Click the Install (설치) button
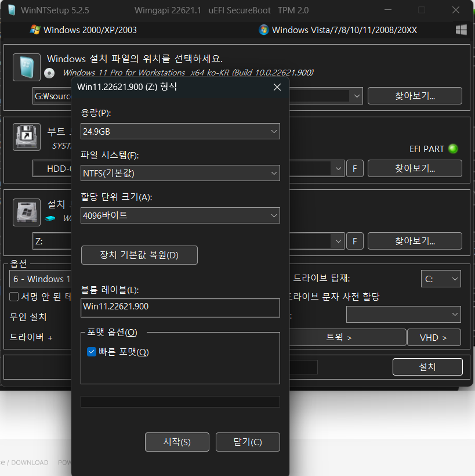 (427, 367)
